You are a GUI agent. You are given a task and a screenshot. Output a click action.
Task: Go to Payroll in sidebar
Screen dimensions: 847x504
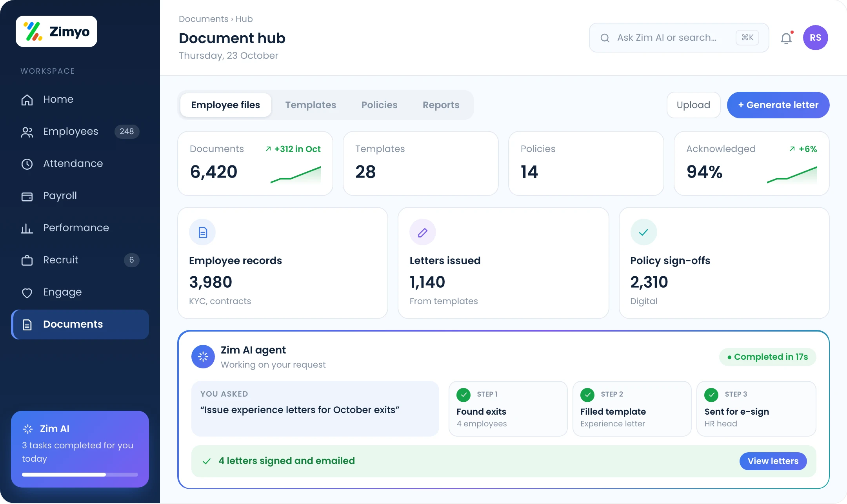(80, 196)
